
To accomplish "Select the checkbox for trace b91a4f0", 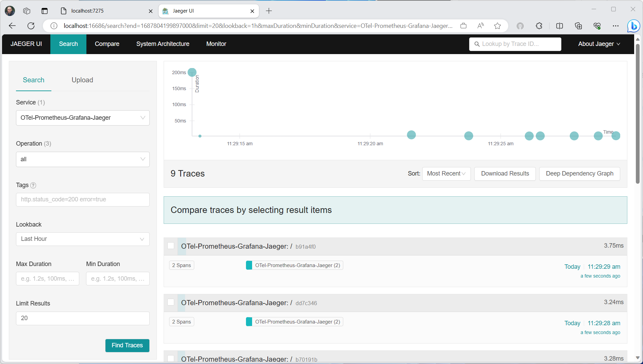I will (x=171, y=246).
